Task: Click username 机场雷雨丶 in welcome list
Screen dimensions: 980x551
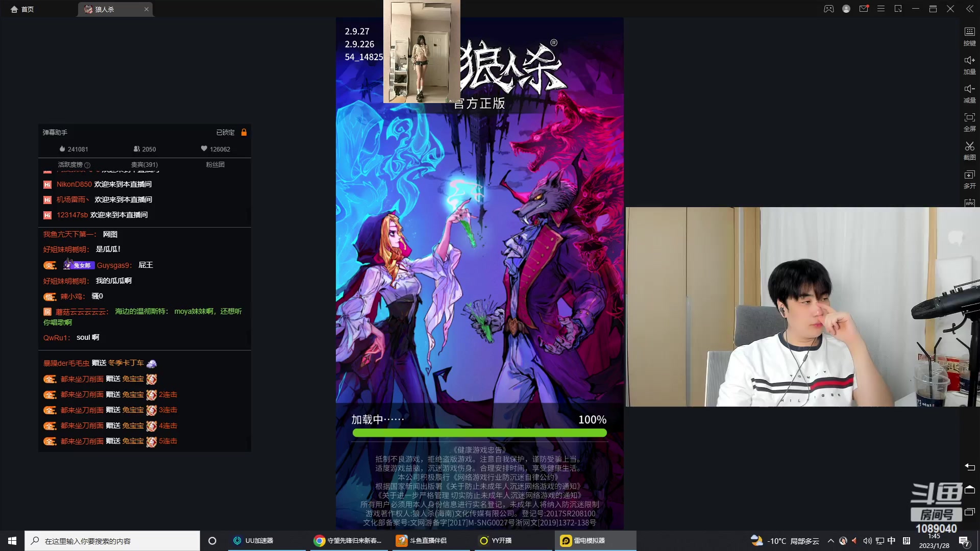Action: (x=73, y=199)
